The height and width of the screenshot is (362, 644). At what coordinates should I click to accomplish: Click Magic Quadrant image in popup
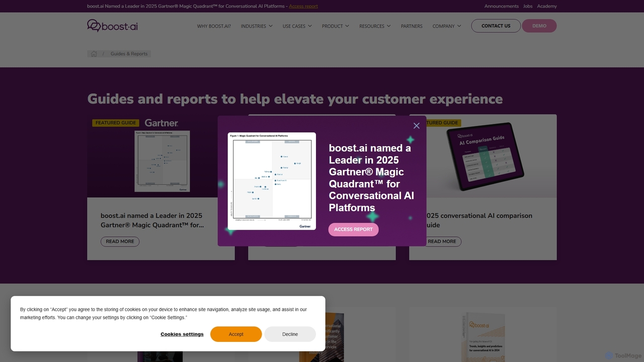[x=272, y=181]
